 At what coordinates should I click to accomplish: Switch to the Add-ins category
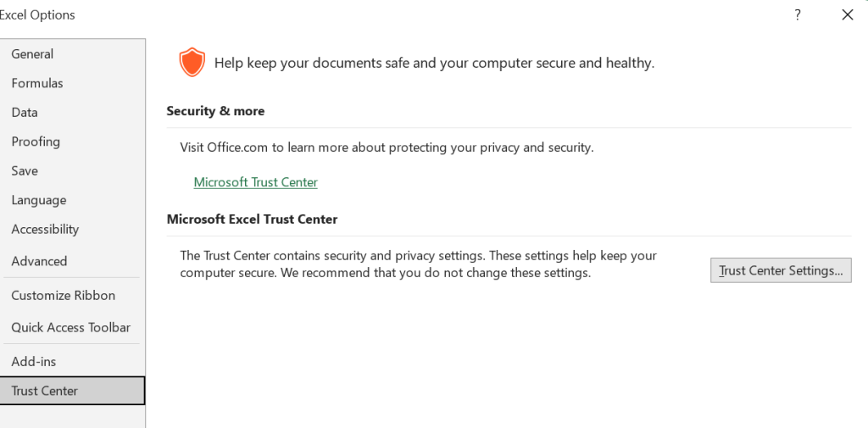click(34, 362)
